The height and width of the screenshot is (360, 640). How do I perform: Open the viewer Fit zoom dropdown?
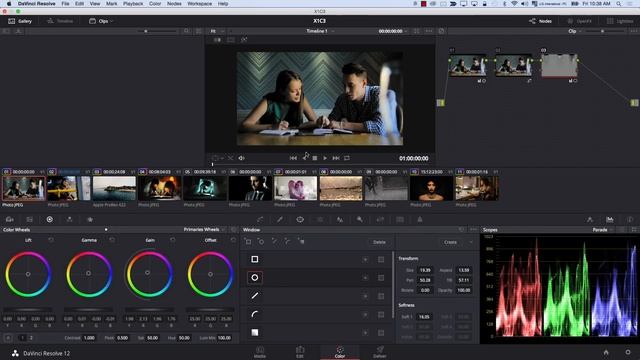[x=218, y=31]
